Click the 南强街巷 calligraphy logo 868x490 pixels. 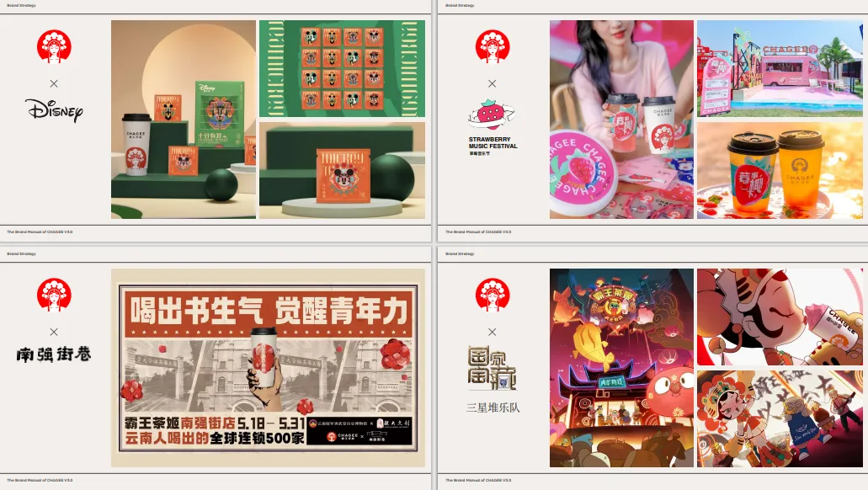(54, 354)
